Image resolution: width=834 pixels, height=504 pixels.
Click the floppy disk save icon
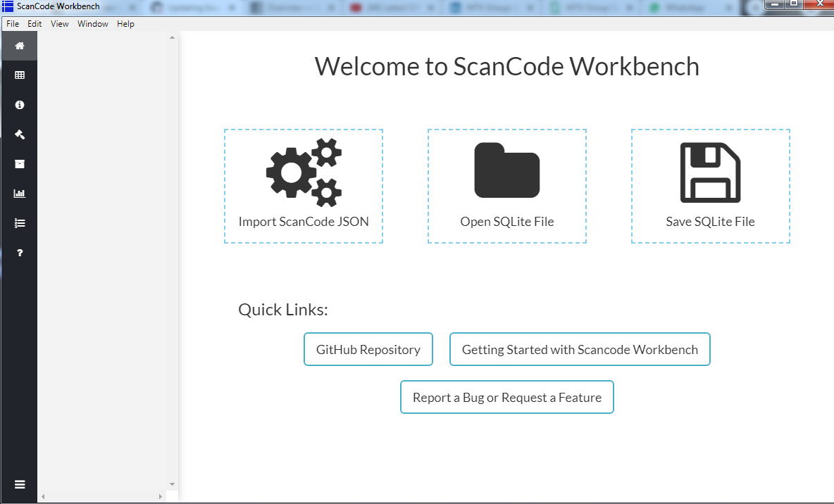[710, 172]
